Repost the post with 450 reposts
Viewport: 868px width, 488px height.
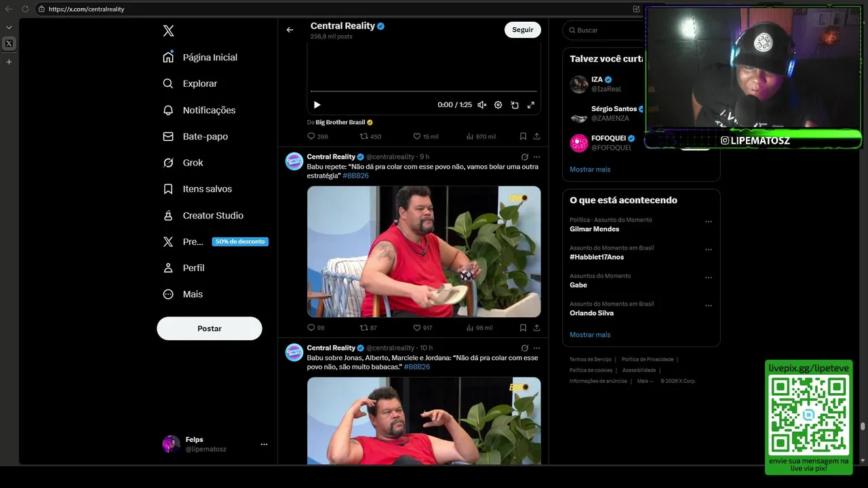(x=370, y=136)
